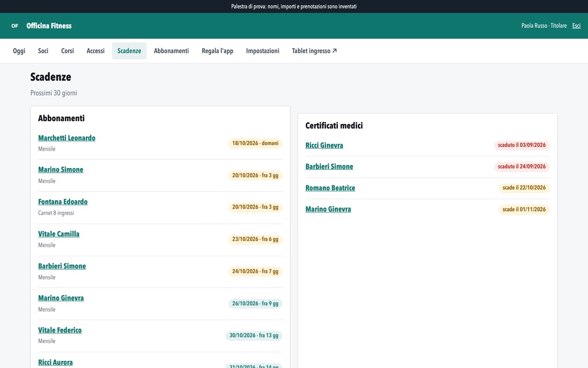Open the Regala l'app tab
Viewport: 588px width, 368px height.
coord(218,51)
